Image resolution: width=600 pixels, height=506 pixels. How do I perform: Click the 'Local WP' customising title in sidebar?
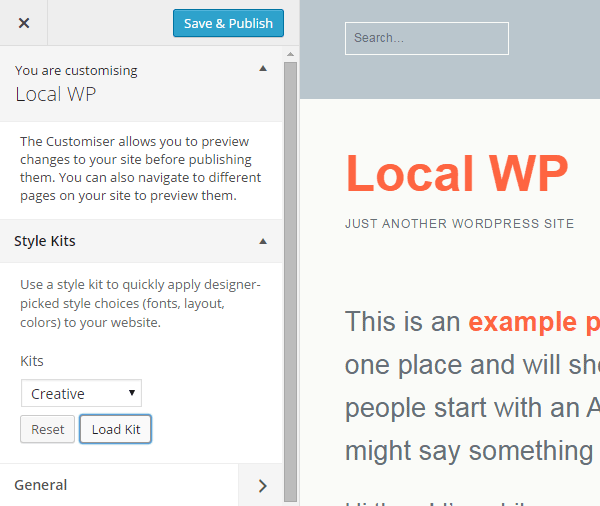coord(56,94)
